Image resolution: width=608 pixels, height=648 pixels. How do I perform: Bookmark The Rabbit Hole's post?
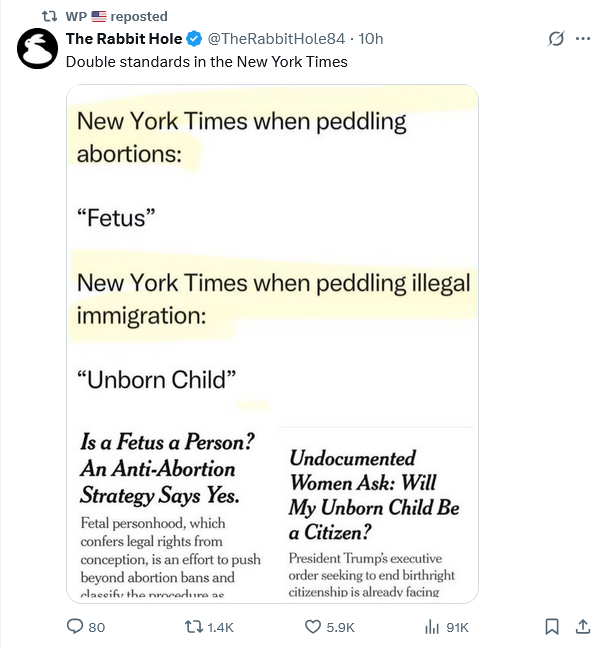coord(551,627)
